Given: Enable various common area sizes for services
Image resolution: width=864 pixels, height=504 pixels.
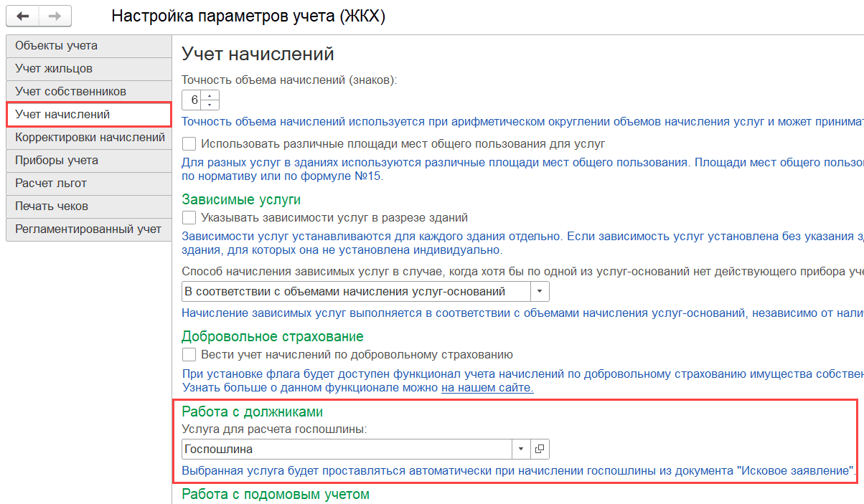Looking at the screenshot, I should [x=189, y=143].
